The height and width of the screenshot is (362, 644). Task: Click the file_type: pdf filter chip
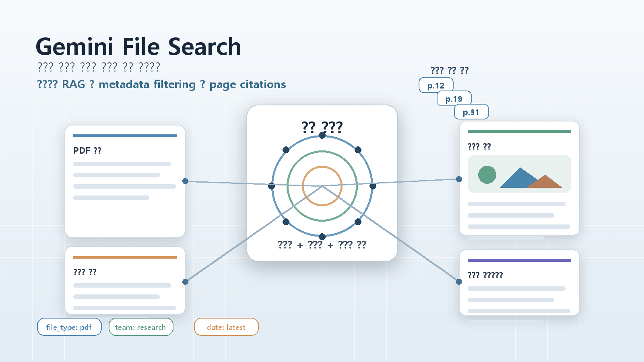(69, 327)
